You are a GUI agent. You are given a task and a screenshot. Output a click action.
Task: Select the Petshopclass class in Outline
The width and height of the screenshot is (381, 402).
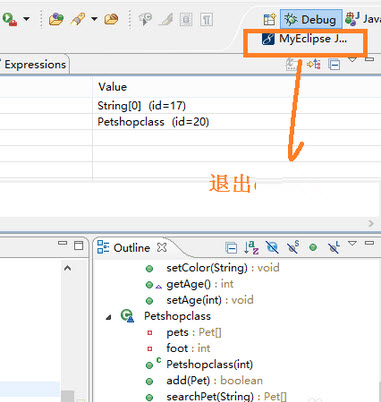[x=177, y=316]
